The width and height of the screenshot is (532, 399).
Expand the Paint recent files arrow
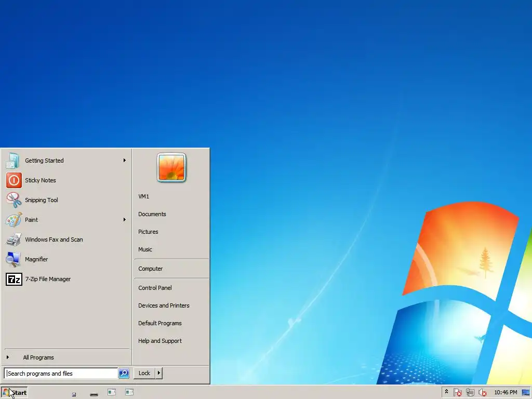pyautogui.click(x=125, y=220)
